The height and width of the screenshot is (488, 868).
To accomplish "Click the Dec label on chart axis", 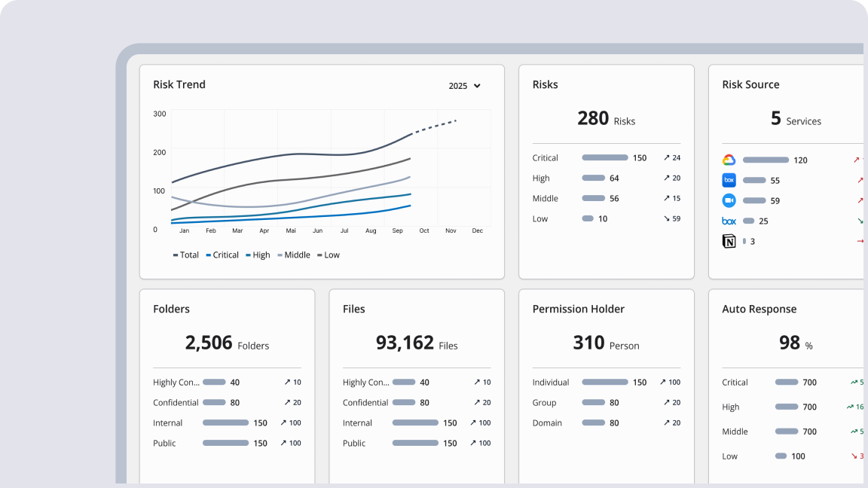I will point(477,230).
